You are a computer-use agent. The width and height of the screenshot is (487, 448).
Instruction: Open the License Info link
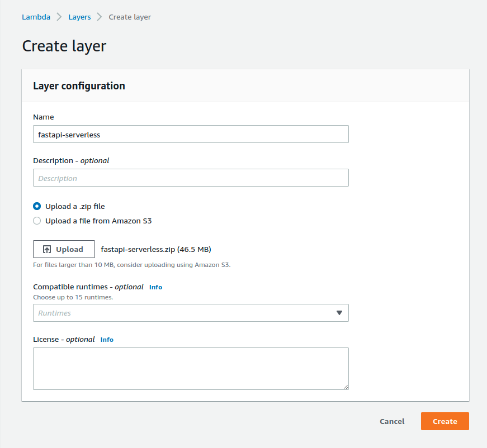(107, 340)
